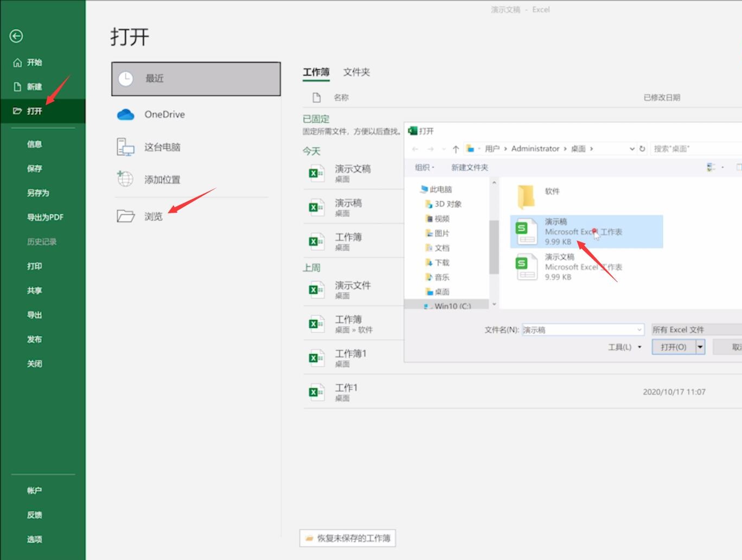Open the 信息 page
Screen dimensions: 742x560
click(x=34, y=144)
